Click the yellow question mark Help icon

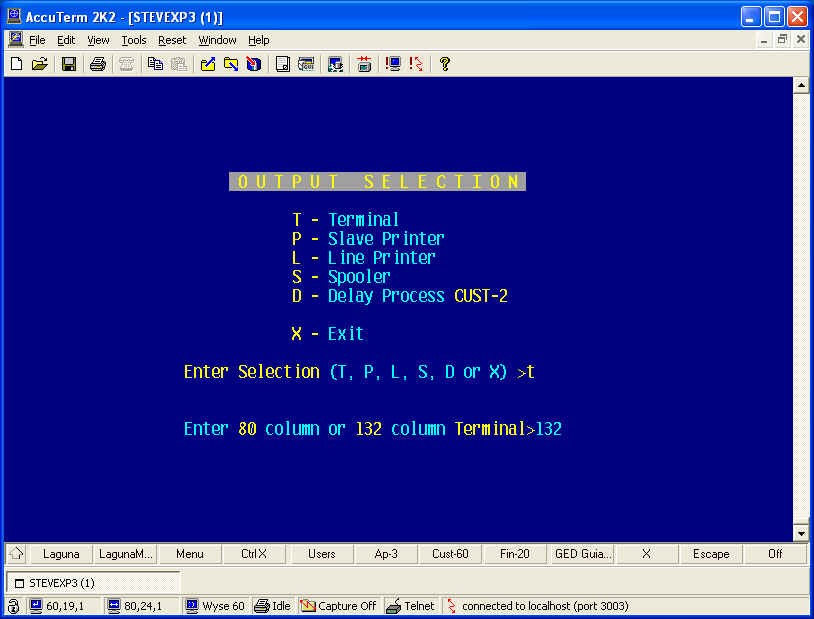click(445, 64)
